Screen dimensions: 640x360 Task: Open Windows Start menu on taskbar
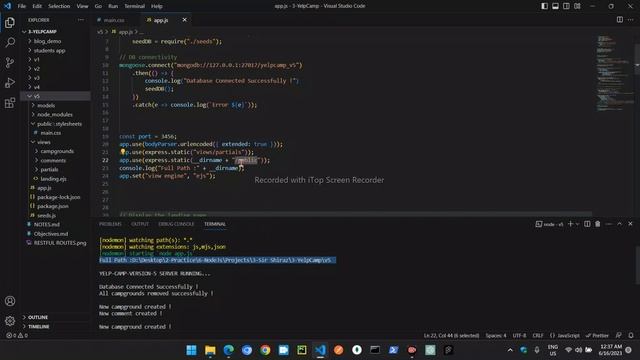tap(191, 350)
